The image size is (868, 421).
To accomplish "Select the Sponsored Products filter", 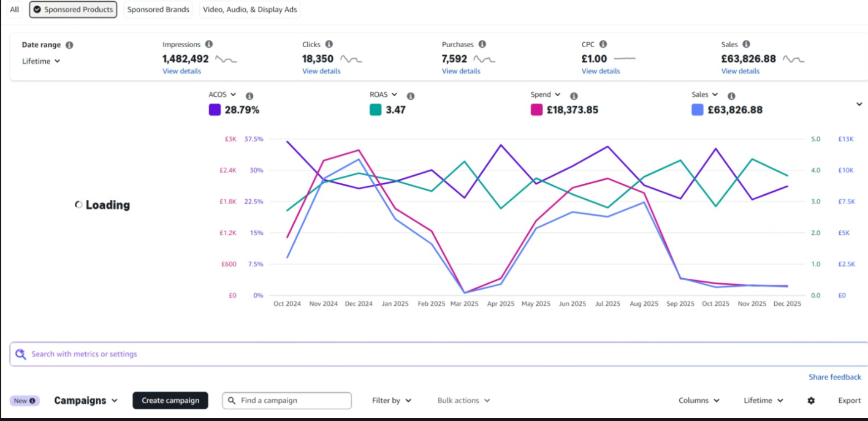I will 73,10.
